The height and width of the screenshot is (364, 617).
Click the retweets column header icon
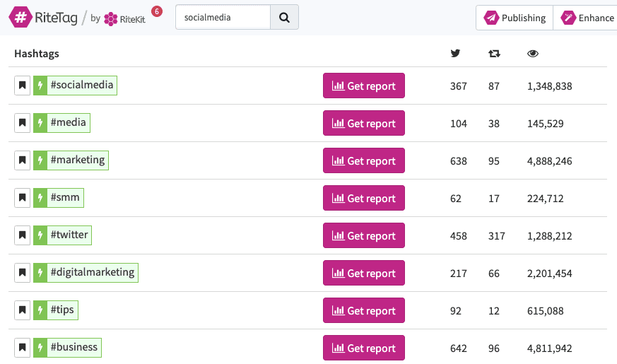(494, 54)
